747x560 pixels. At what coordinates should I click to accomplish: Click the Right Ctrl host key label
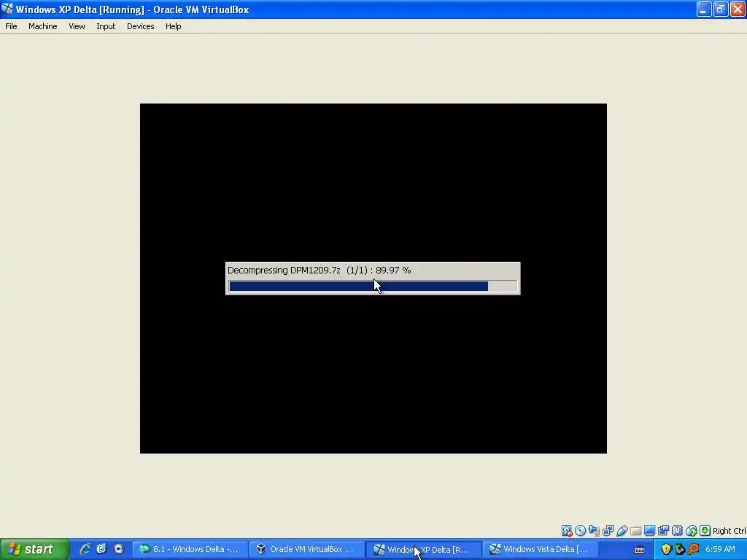tap(729, 531)
